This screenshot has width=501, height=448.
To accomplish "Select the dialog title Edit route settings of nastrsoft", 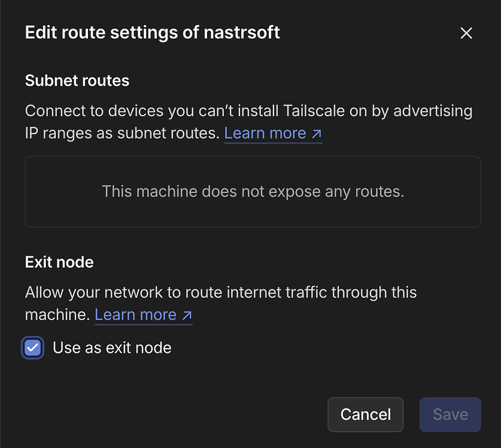I will pyautogui.click(x=152, y=32).
